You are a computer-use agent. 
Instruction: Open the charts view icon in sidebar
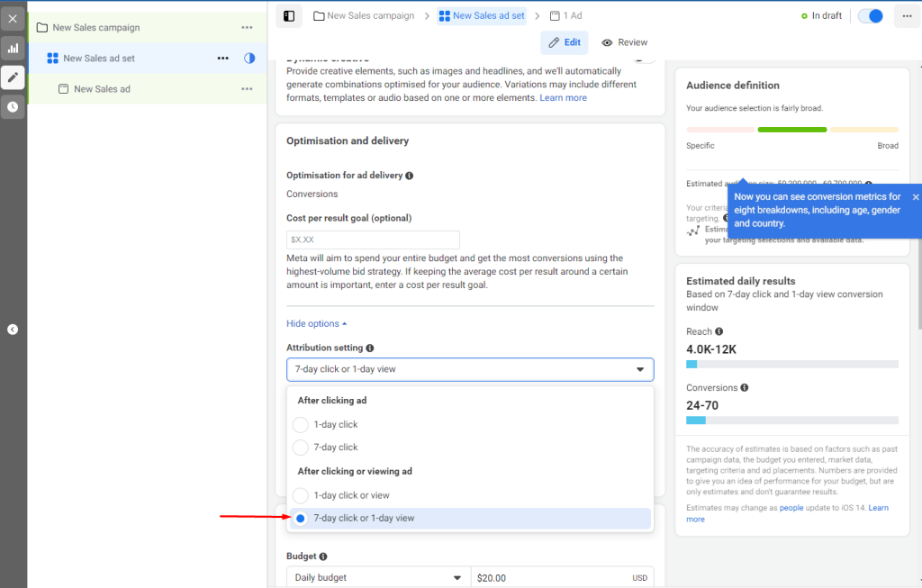point(13,49)
